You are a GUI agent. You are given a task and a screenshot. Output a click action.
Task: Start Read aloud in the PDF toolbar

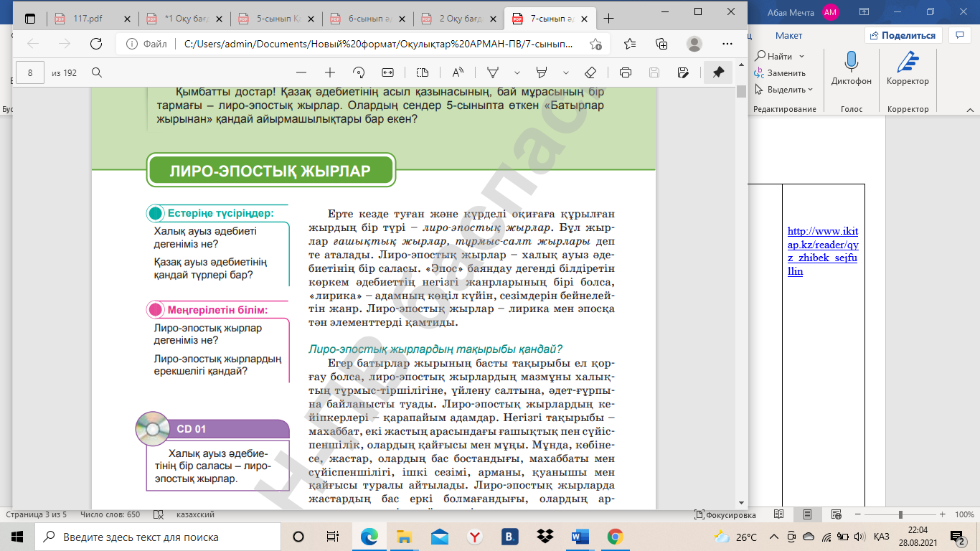click(x=457, y=72)
